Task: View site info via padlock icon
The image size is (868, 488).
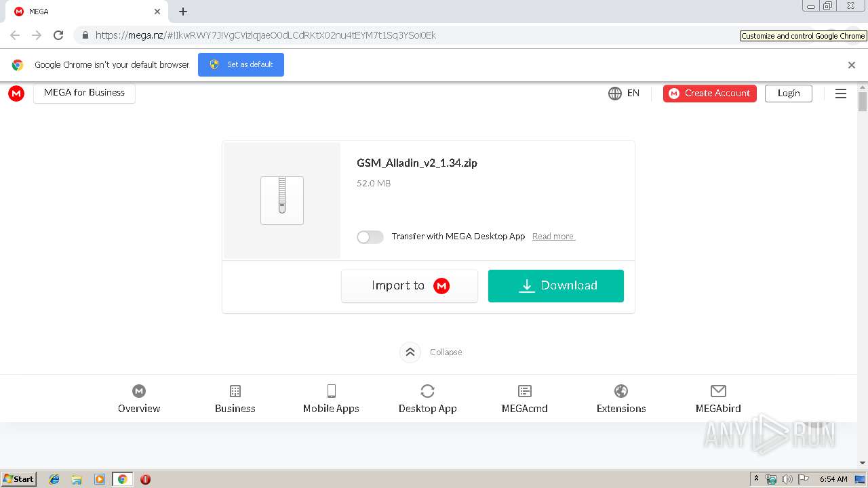Action: (x=85, y=35)
